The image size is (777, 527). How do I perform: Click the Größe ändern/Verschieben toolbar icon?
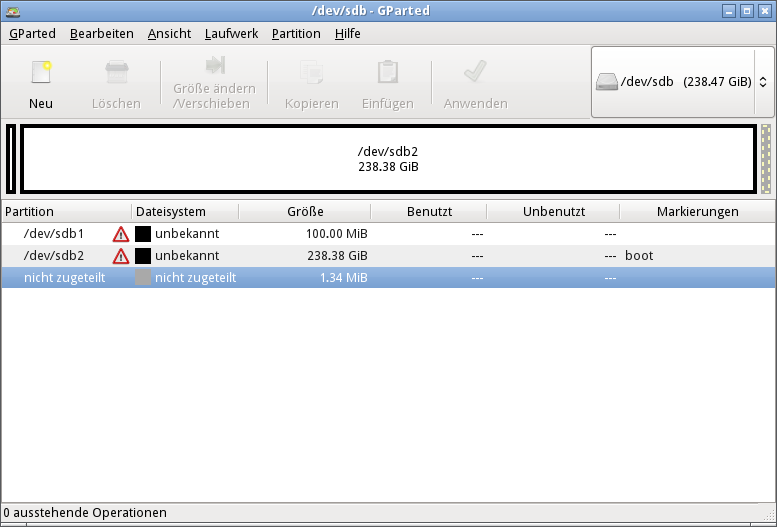(x=215, y=65)
